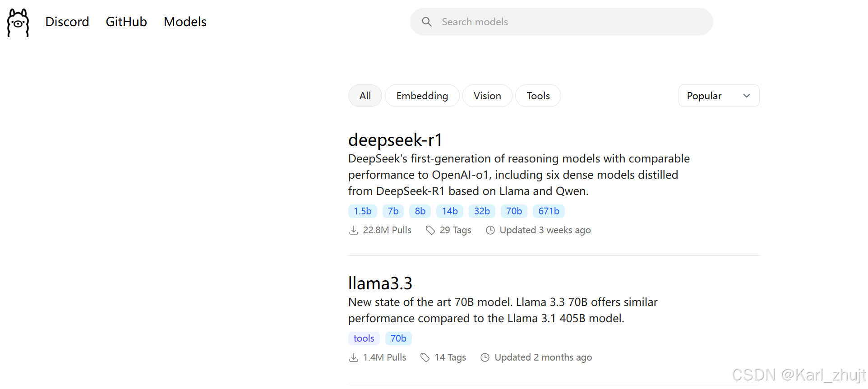Click the Updated 3 weeks ago text
Viewport: 868px width, 389px height.
(545, 230)
